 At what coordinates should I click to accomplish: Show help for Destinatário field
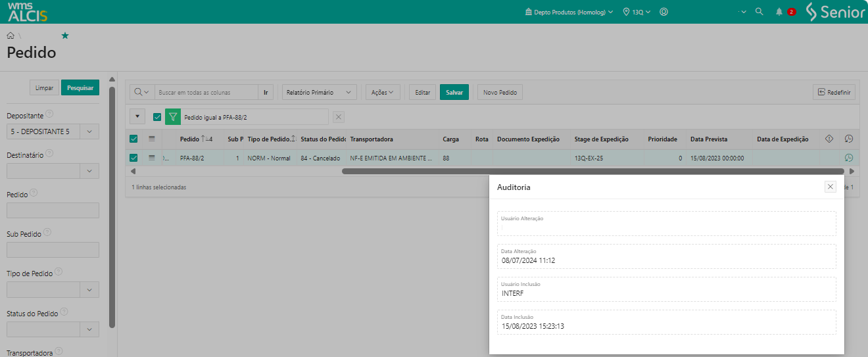(49, 154)
